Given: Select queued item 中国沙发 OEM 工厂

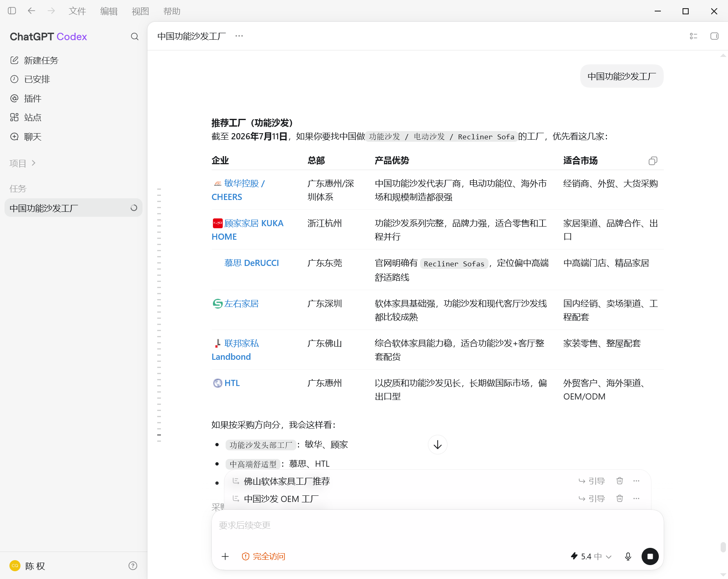Looking at the screenshot, I should 281,499.
